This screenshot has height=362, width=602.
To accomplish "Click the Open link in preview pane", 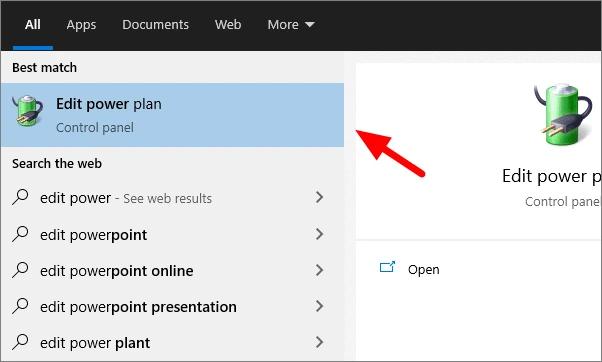I will pos(423,269).
